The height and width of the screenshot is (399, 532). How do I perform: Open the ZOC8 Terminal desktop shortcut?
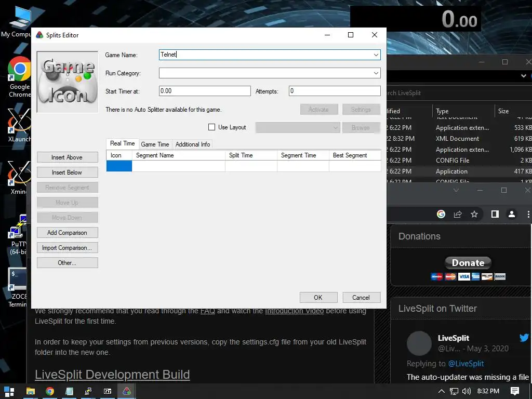(18, 287)
